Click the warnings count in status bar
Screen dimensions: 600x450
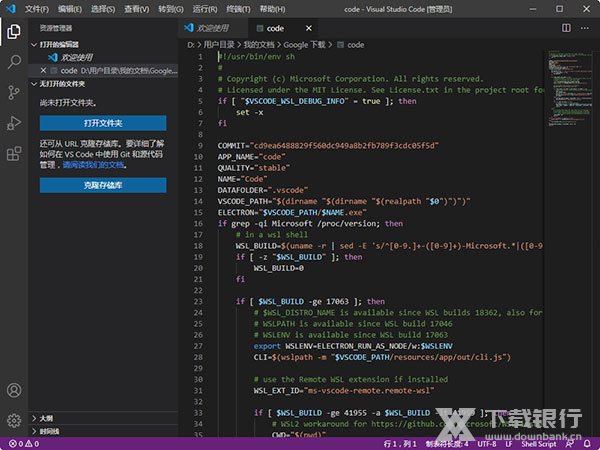pyautogui.click(x=32, y=444)
